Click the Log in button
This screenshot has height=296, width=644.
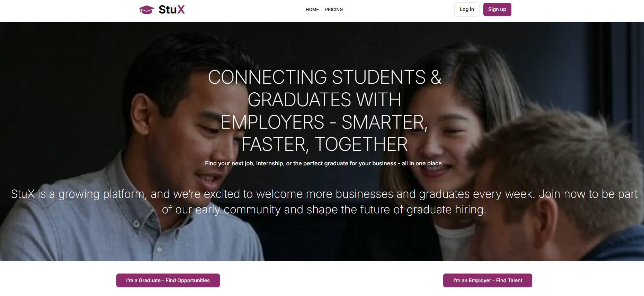click(467, 9)
